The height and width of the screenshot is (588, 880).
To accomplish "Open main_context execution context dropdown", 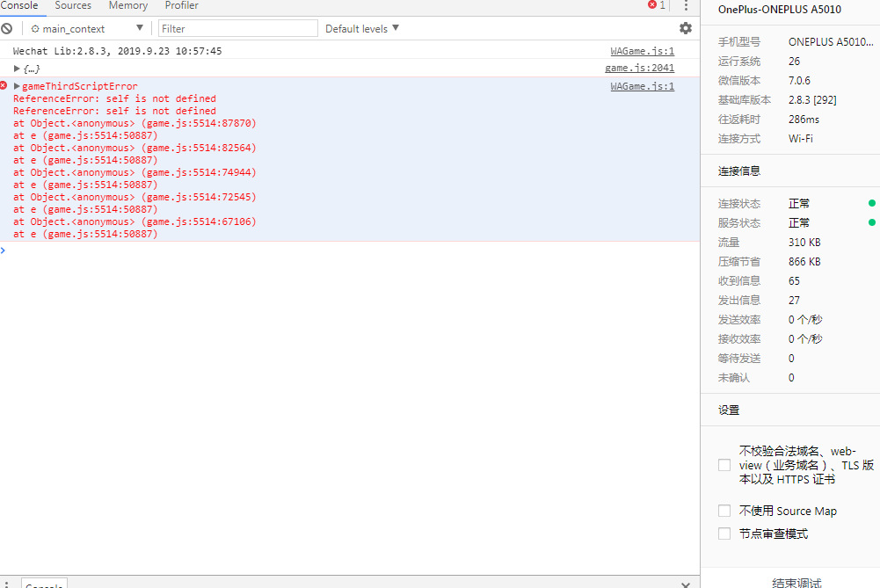I will 86,29.
